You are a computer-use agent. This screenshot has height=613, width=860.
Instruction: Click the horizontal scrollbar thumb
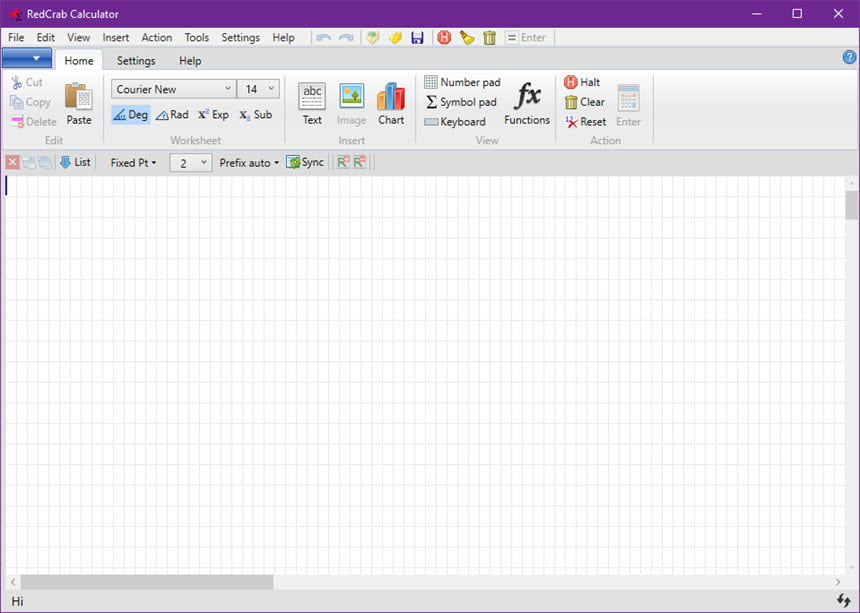[x=147, y=582]
